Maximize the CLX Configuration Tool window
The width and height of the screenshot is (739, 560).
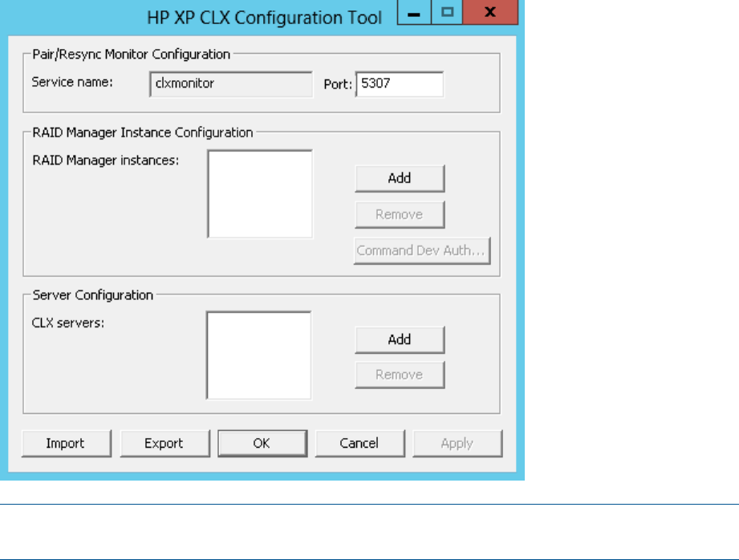[447, 12]
